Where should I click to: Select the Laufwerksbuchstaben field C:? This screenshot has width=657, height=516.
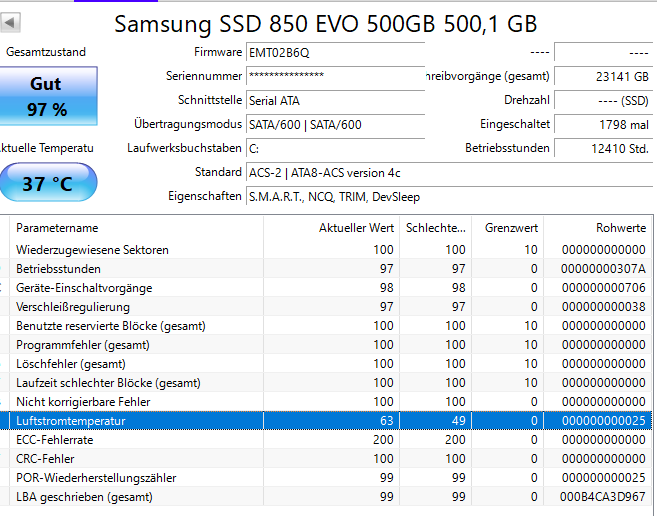click(336, 148)
